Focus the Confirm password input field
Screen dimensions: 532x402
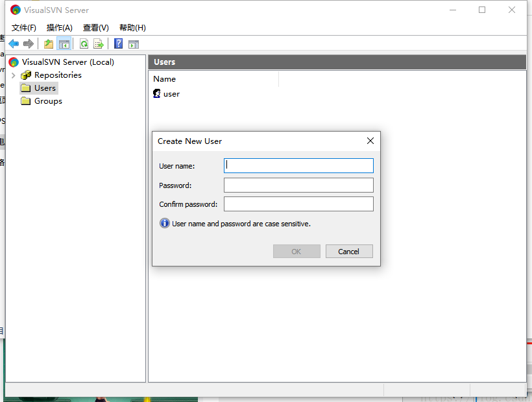pyautogui.click(x=298, y=204)
